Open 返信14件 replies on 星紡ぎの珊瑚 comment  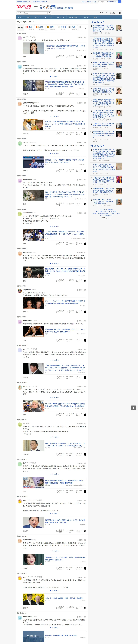coord(26,134)
